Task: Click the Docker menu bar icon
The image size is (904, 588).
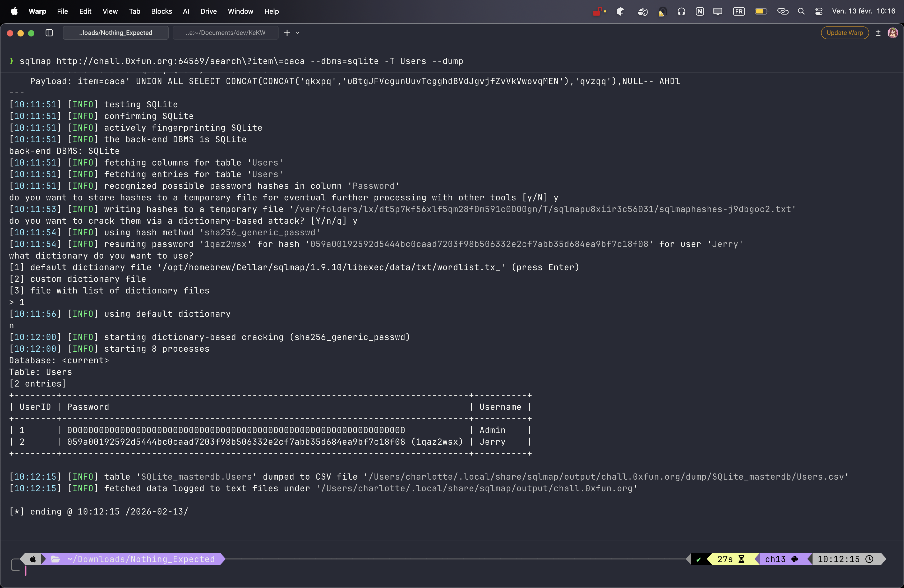Action: point(642,11)
